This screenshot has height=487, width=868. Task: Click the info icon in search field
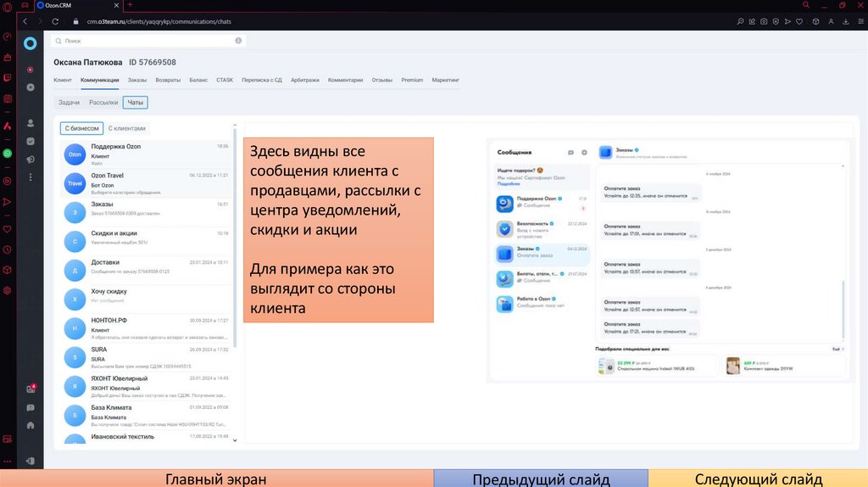click(238, 41)
